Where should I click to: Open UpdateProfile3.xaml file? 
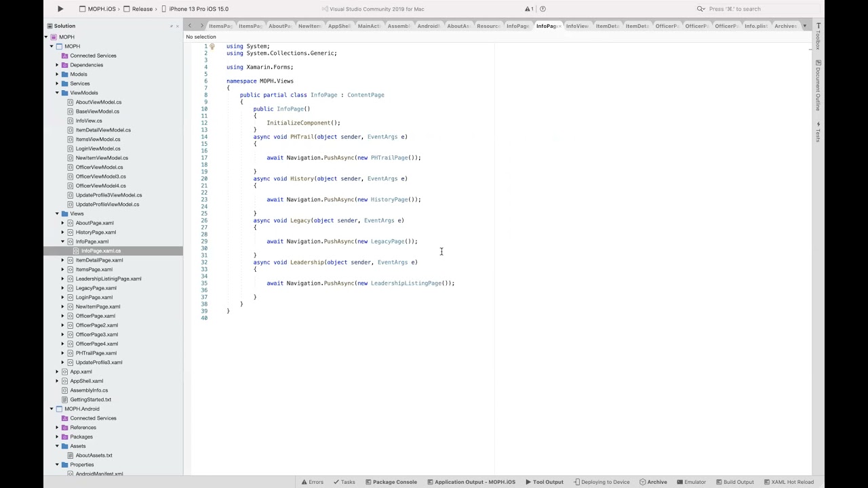pyautogui.click(x=99, y=363)
